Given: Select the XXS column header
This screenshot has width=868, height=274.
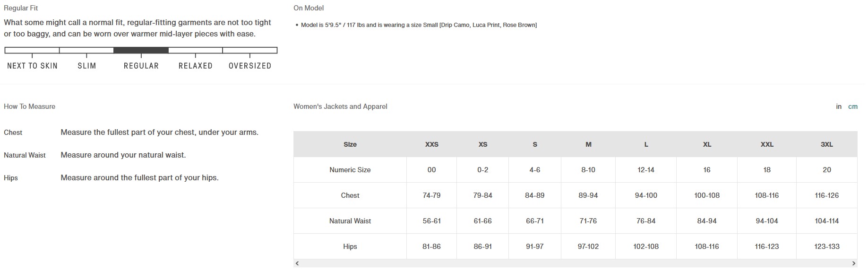Looking at the screenshot, I should coord(431,144).
